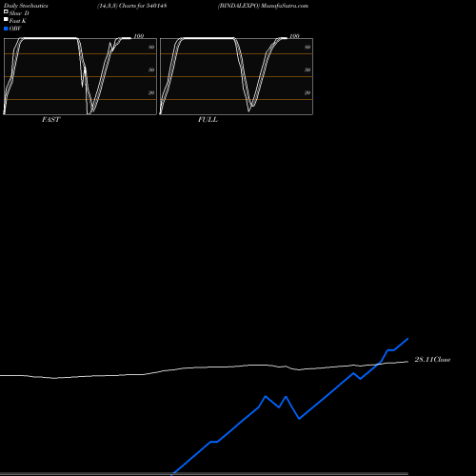This screenshot has width=476, height=476.
Task: Click the FAST chart label
Action: 50,120
